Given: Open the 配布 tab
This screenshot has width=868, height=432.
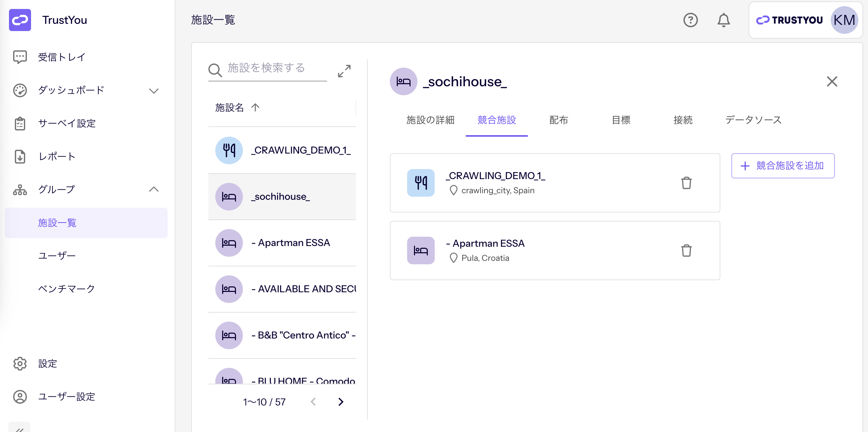Looking at the screenshot, I should 559,120.
